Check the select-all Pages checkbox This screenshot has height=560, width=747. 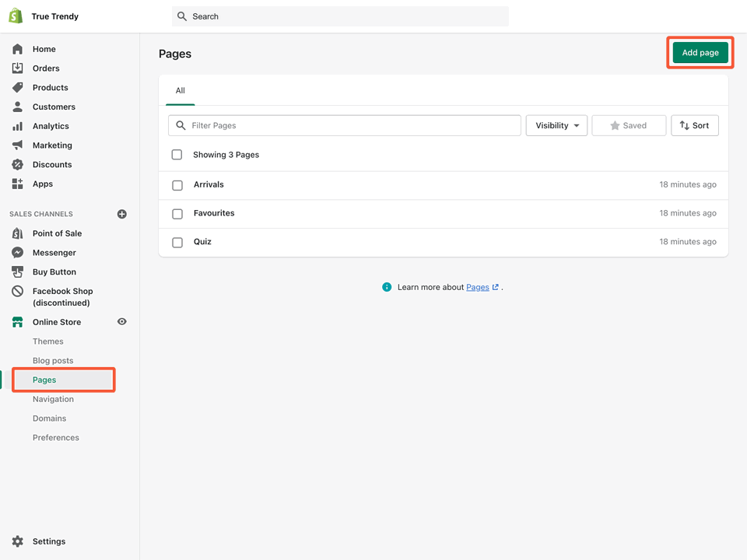coord(177,154)
